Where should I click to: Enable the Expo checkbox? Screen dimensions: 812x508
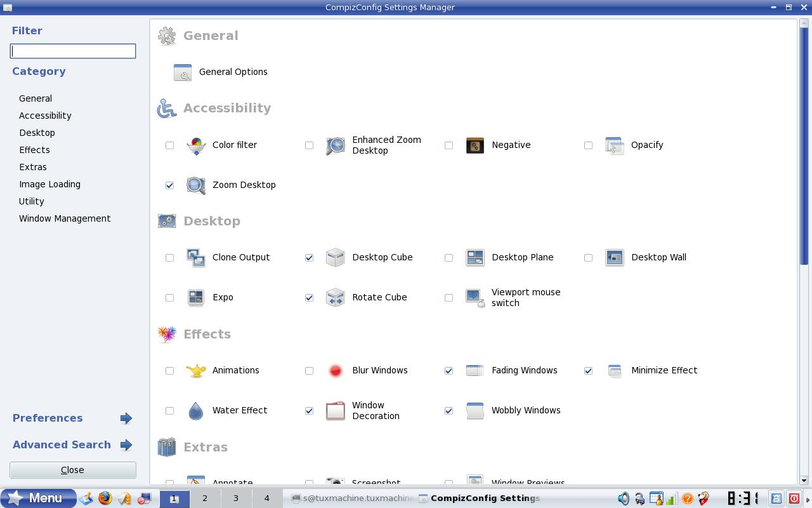pos(169,298)
